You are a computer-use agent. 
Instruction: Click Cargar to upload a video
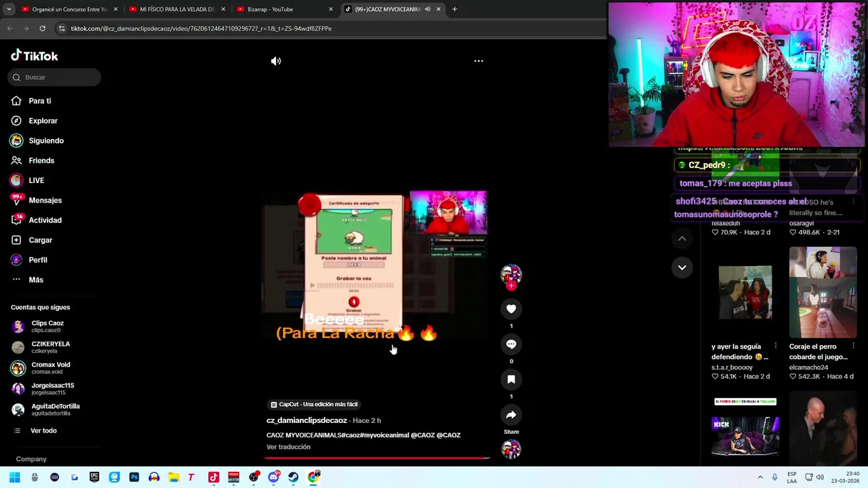click(x=40, y=240)
